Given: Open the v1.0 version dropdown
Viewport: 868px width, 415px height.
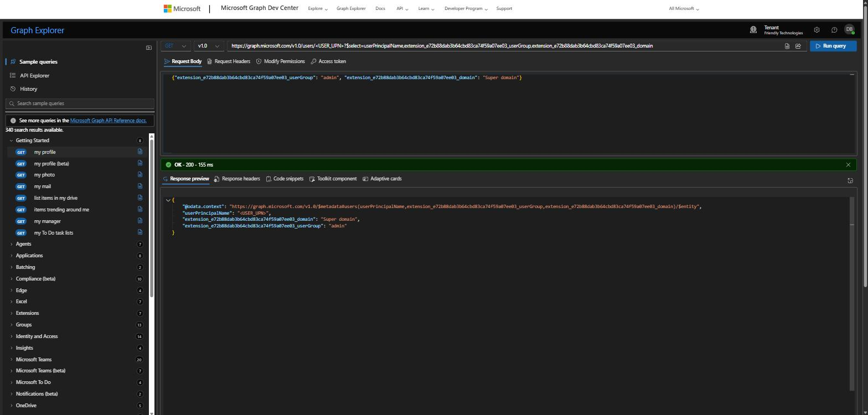Looking at the screenshot, I should tap(209, 46).
